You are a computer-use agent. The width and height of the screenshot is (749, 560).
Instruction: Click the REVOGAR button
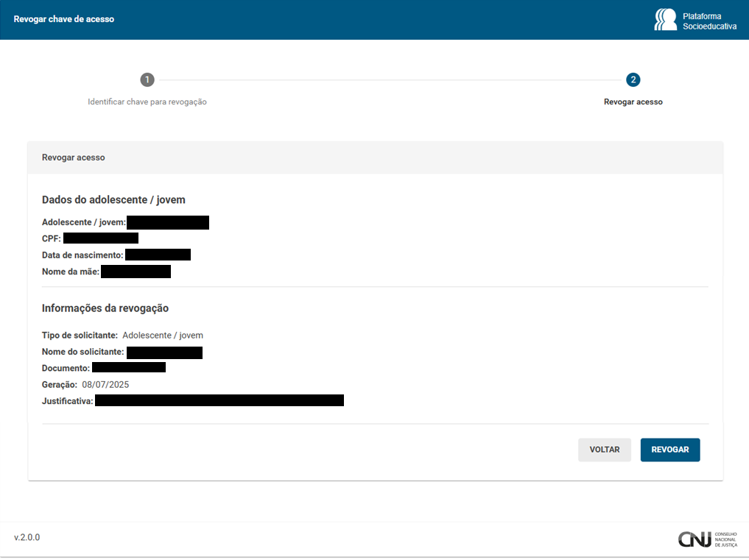coord(669,450)
